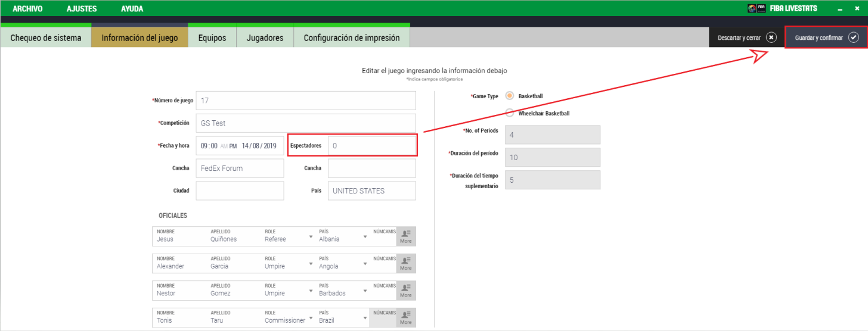868x331 pixels.
Task: Click the Número de juego field
Action: [305, 101]
